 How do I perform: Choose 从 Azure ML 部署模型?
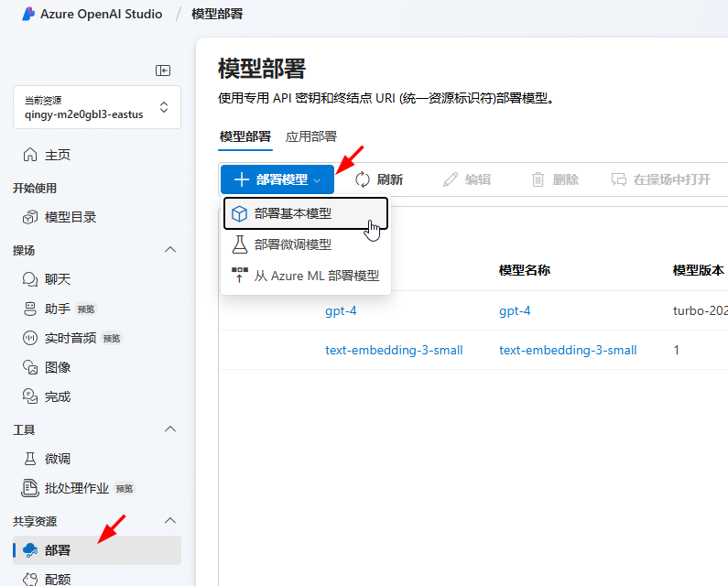(306, 276)
